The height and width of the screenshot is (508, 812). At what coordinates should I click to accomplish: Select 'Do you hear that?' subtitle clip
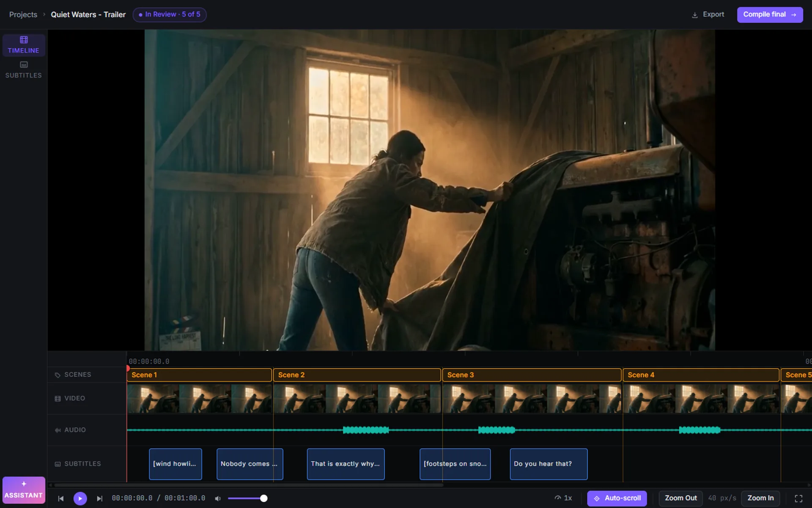[549, 464]
